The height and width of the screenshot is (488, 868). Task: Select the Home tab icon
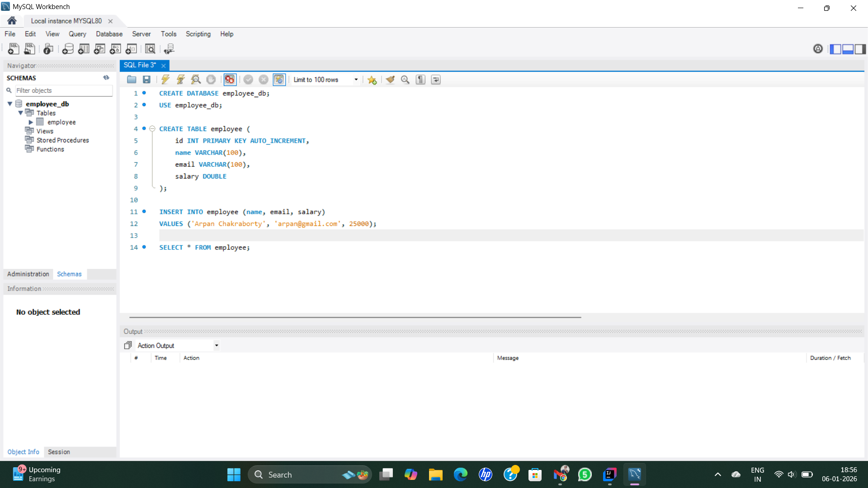(x=11, y=20)
